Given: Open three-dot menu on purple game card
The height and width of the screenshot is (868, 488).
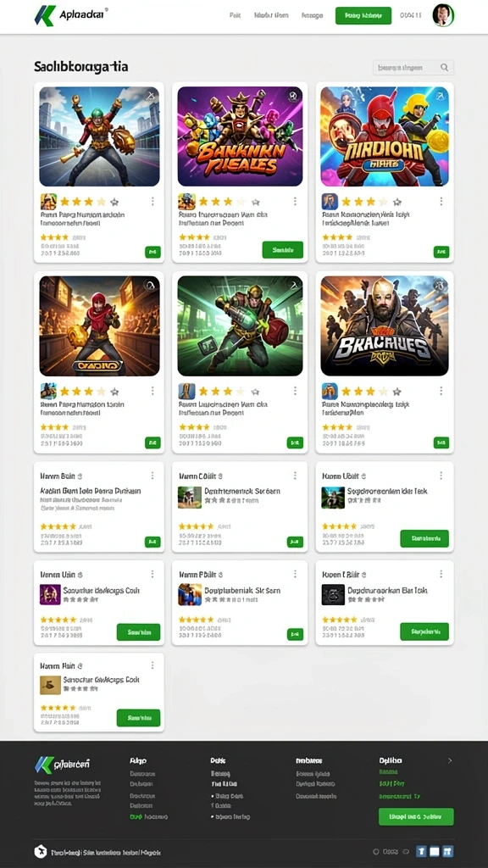Looking at the screenshot, I should (295, 201).
